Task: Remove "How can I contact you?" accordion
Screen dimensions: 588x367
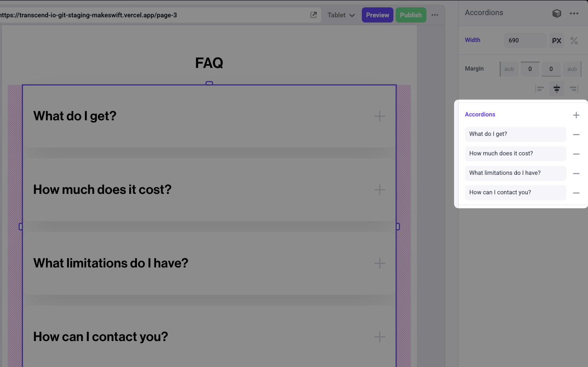Action: 576,193
